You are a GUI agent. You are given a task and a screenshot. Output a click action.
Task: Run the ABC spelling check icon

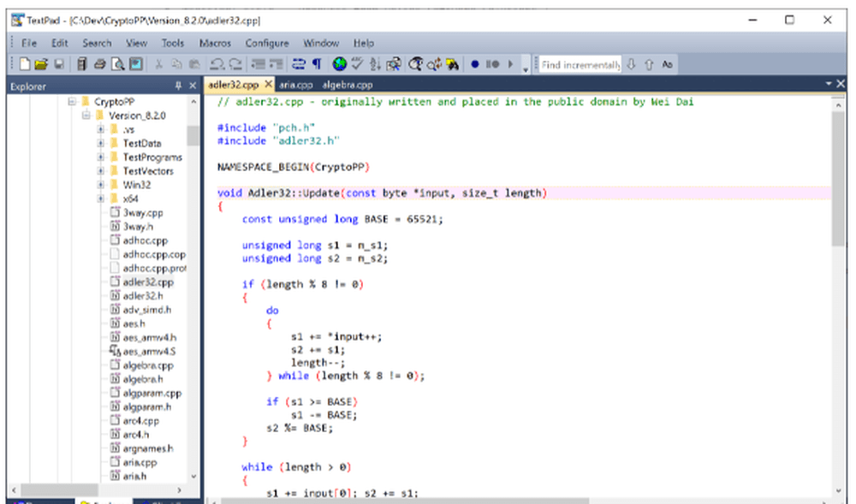click(358, 64)
